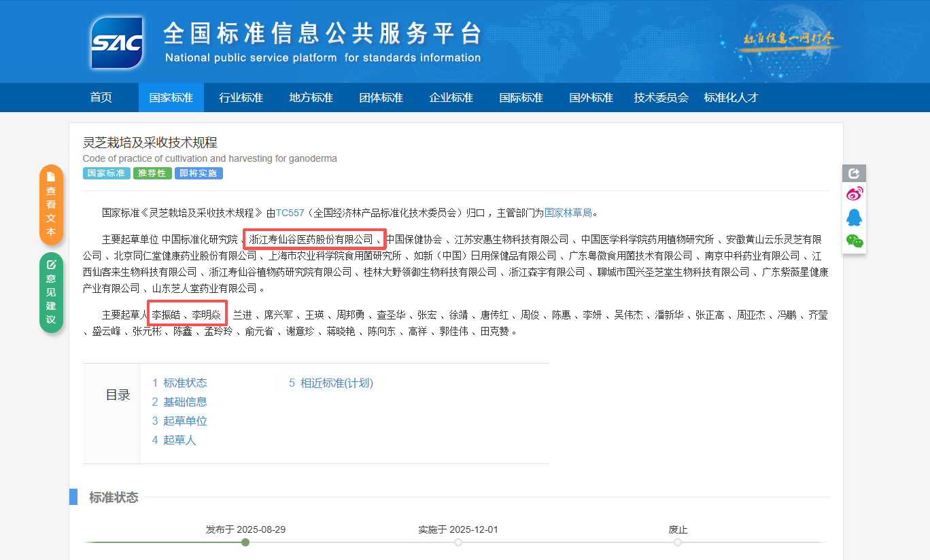Go to 首页 in the navigation bar

point(101,97)
